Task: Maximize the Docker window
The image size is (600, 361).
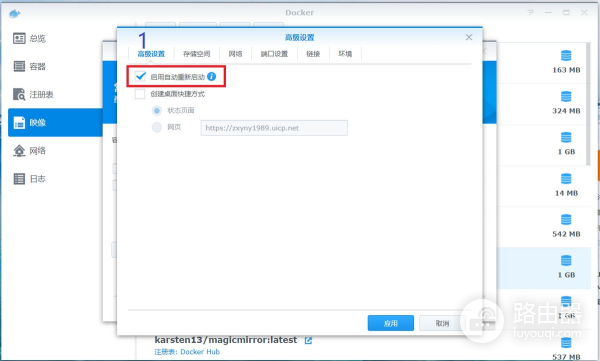Action: (566, 13)
